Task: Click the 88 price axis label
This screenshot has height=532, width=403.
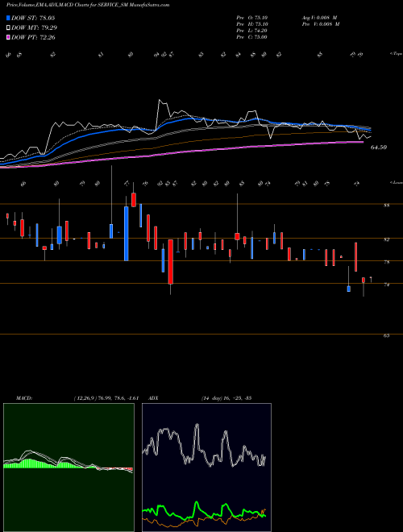Action: pyautogui.click(x=387, y=206)
